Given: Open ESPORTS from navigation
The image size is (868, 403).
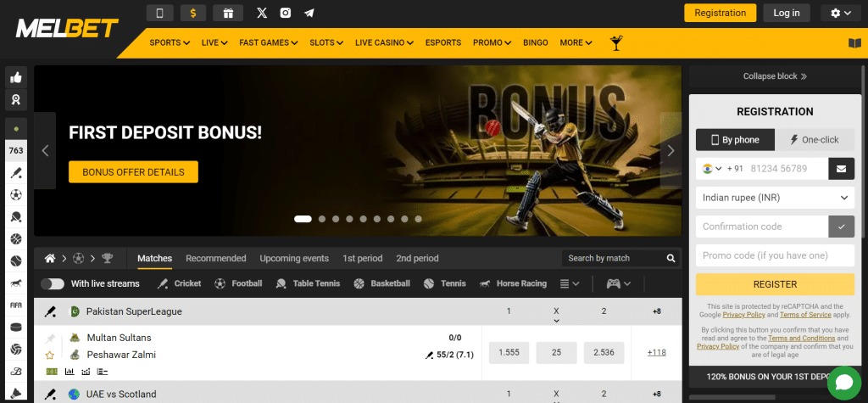Looking at the screenshot, I should (442, 42).
